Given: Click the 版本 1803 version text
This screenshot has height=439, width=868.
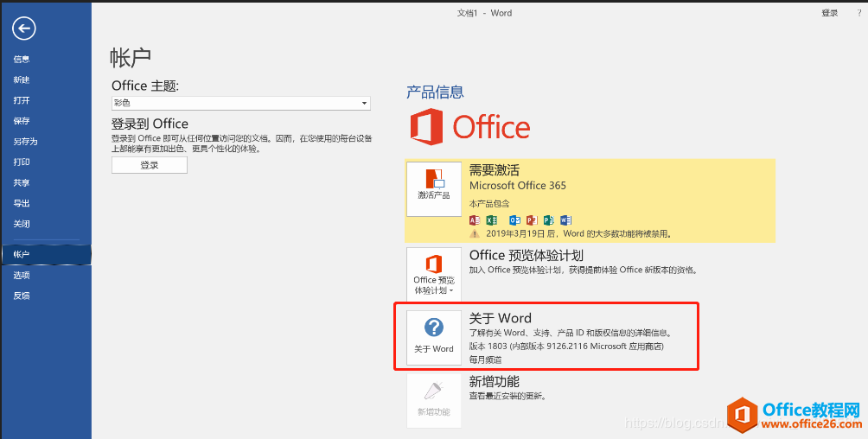Looking at the screenshot, I should click(x=566, y=347).
